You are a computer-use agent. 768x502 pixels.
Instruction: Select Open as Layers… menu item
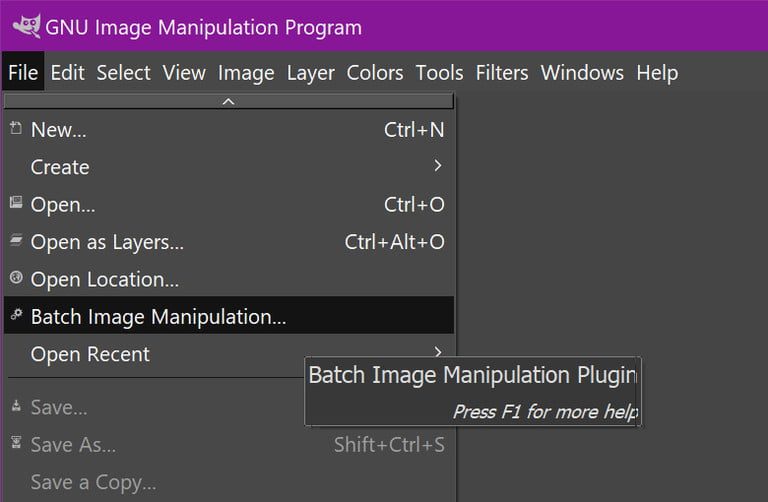pyautogui.click(x=107, y=242)
